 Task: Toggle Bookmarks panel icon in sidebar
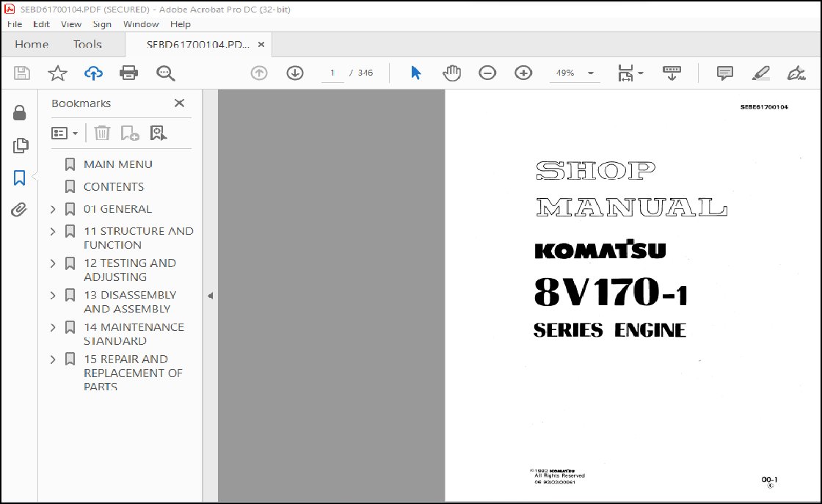pos(19,178)
